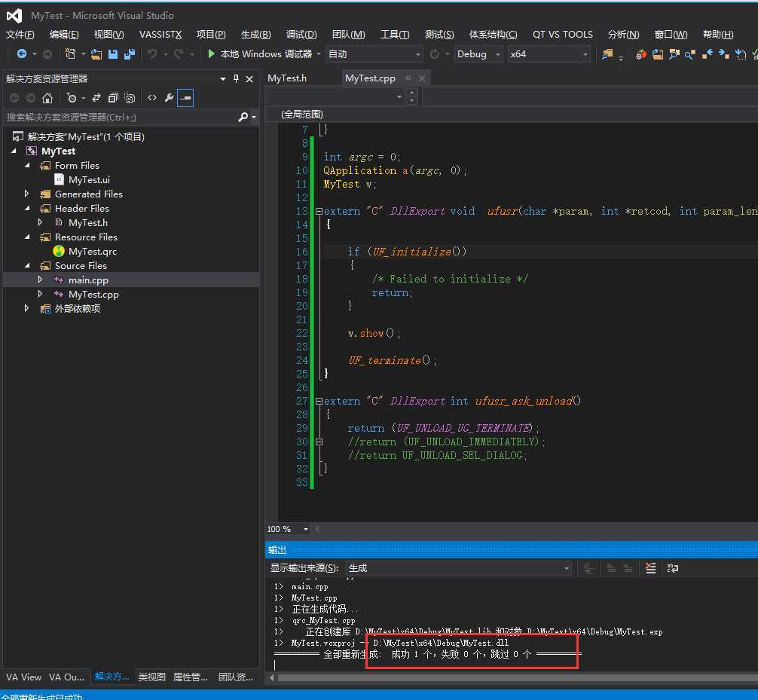Click the Save All icon
Viewport: 758px width, 700px height.
129,54
